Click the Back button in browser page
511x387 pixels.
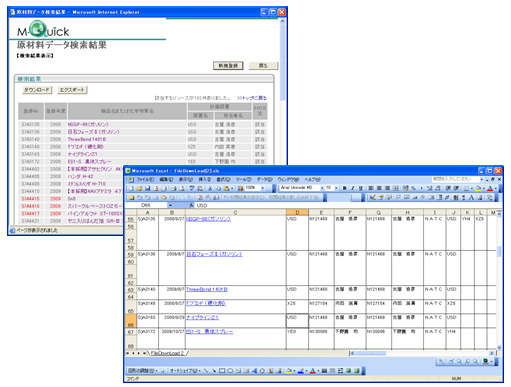(x=263, y=66)
